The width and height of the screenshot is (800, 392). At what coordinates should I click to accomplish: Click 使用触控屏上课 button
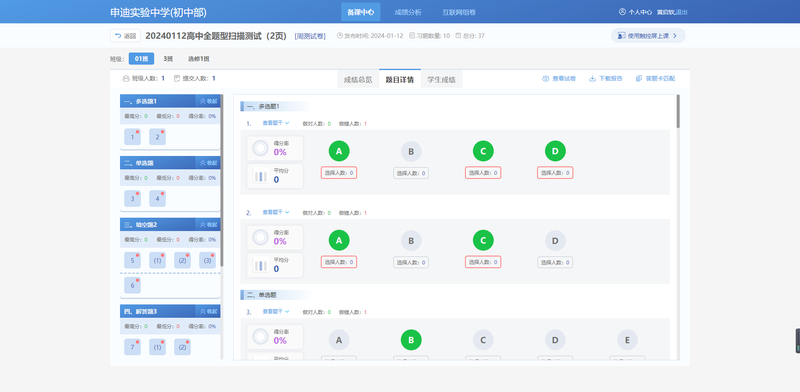click(x=648, y=36)
